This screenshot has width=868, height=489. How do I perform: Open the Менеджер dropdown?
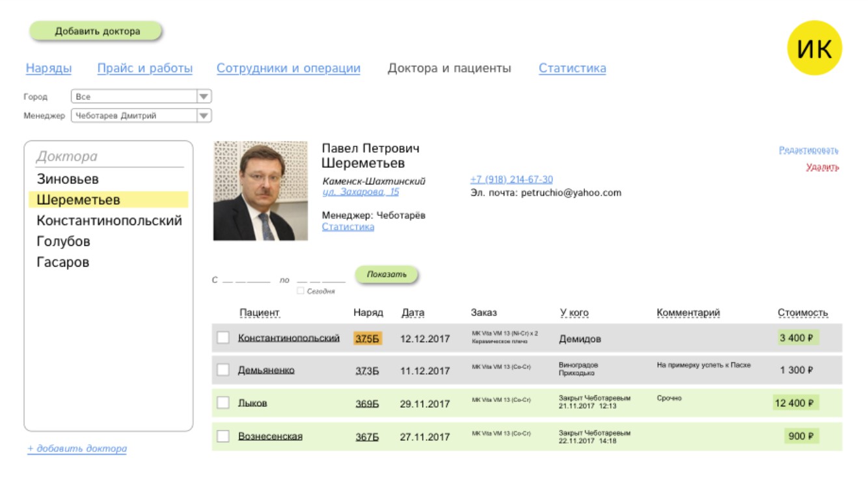141,116
